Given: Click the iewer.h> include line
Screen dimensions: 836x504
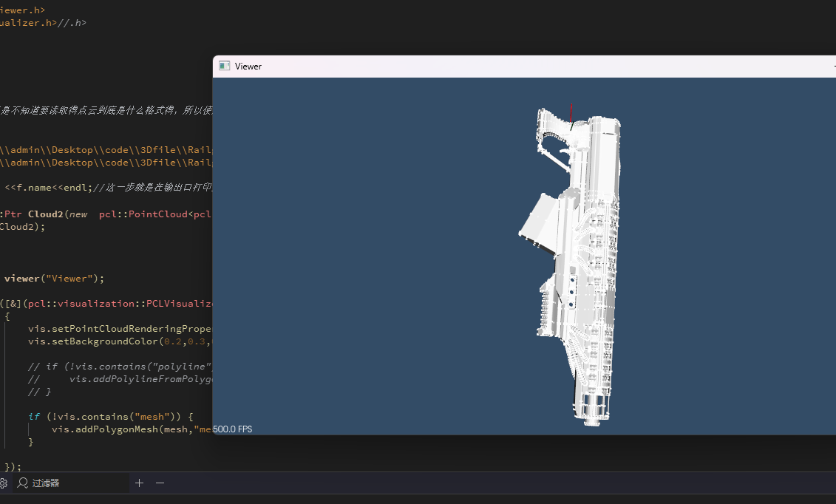Looking at the screenshot, I should [x=22, y=10].
